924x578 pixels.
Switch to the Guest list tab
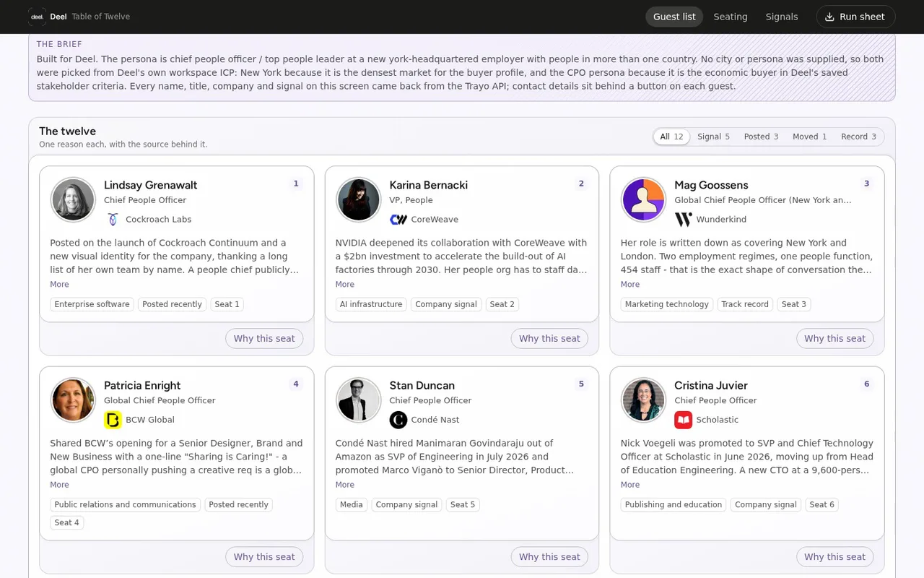[x=674, y=17]
